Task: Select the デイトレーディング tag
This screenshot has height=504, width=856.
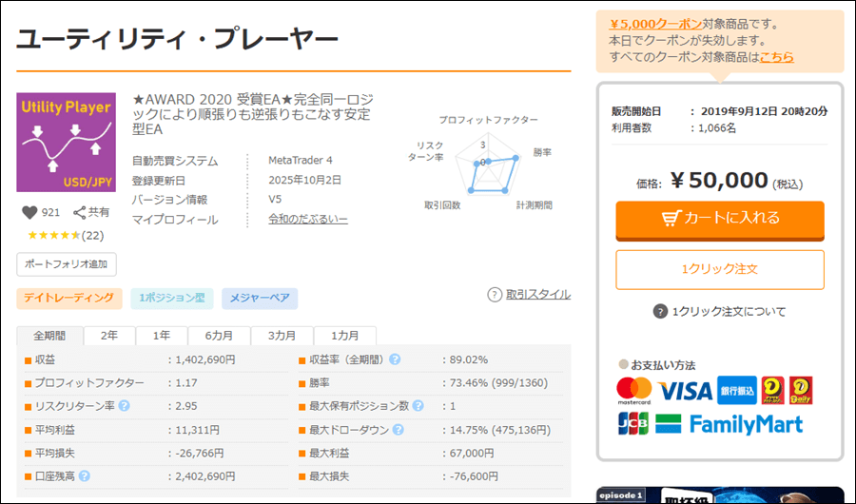Action: click(69, 299)
